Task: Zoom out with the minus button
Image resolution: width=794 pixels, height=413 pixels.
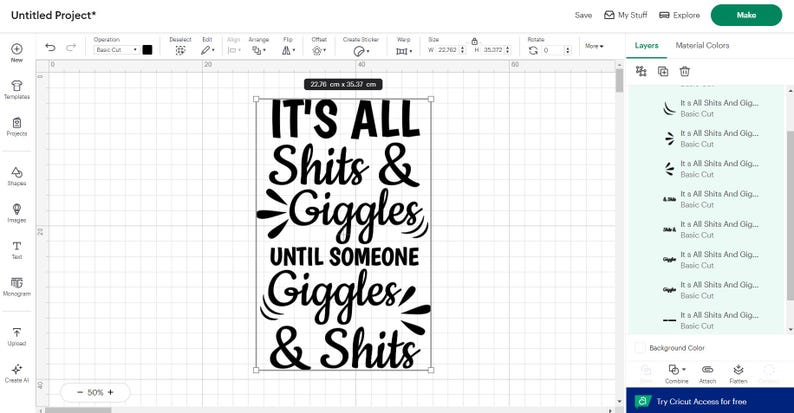Action: pos(80,392)
